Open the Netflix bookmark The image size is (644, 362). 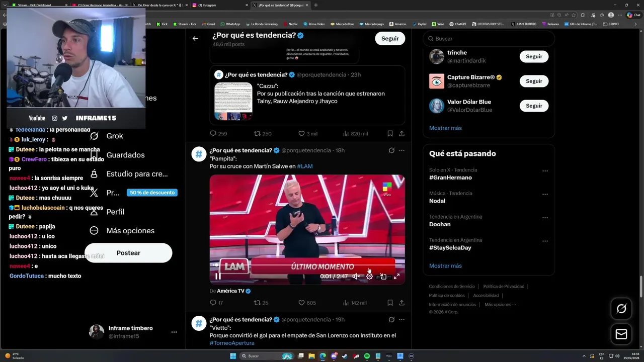pos(290,24)
